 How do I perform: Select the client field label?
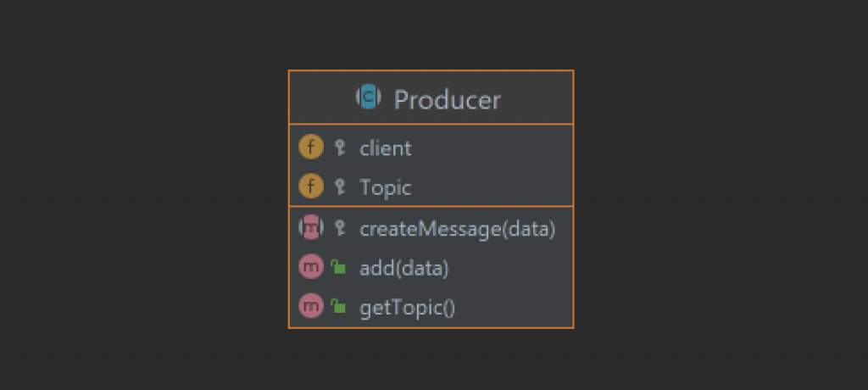click(x=386, y=148)
